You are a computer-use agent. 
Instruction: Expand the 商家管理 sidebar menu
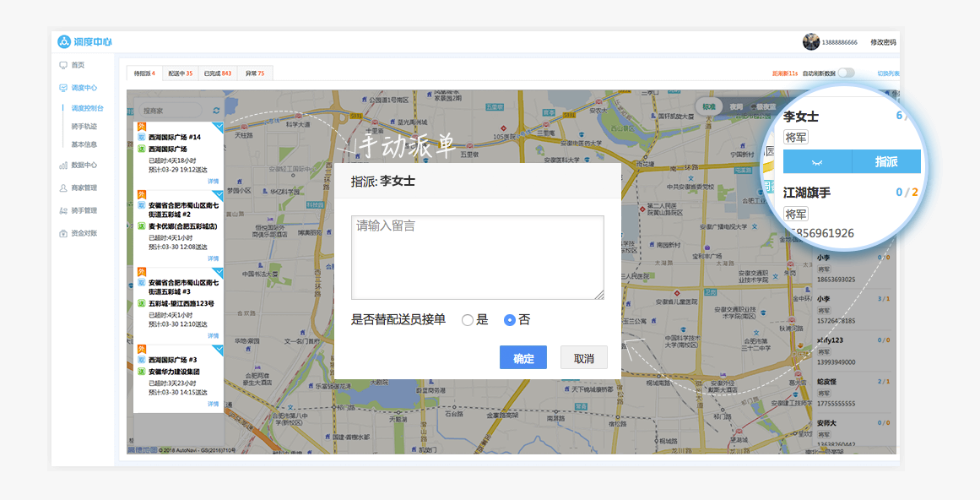84,188
